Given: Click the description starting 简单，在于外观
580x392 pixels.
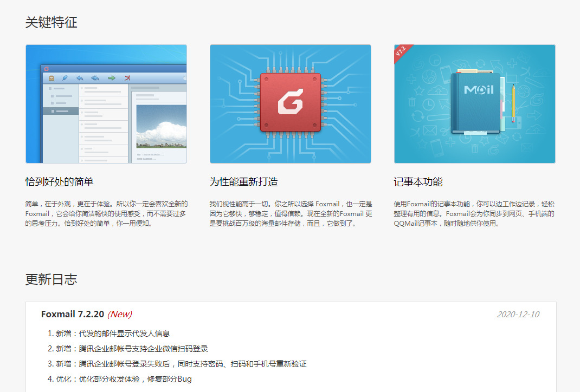Looking at the screenshot, I should pyautogui.click(x=107, y=213).
